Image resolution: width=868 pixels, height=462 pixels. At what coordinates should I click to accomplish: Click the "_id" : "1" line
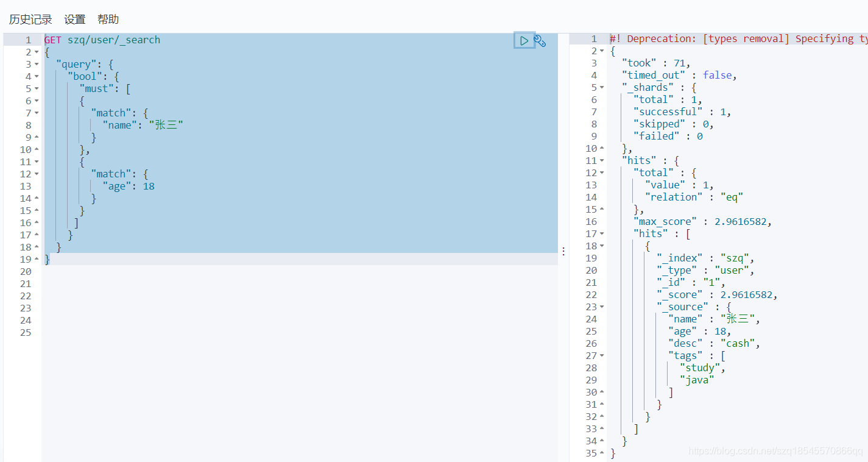tap(691, 283)
